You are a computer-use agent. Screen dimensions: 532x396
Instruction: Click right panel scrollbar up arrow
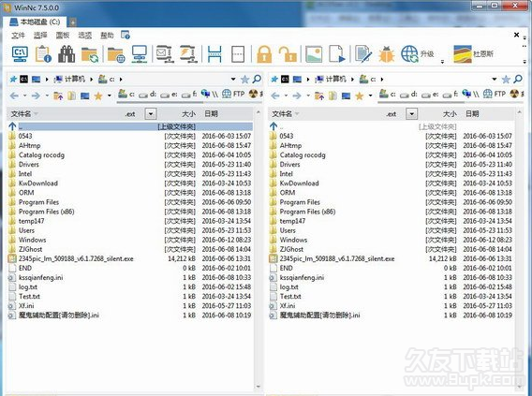[520, 112]
